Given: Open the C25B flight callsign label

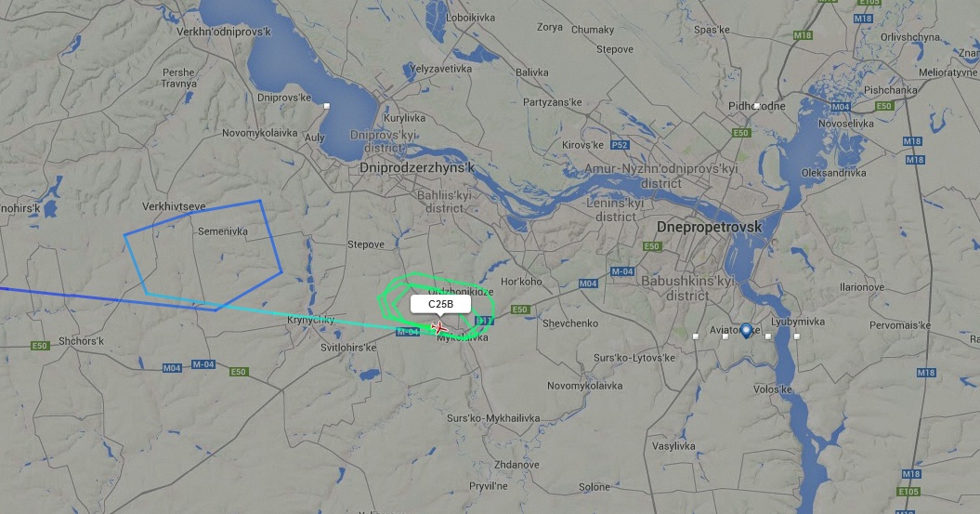Looking at the screenshot, I should (440, 305).
